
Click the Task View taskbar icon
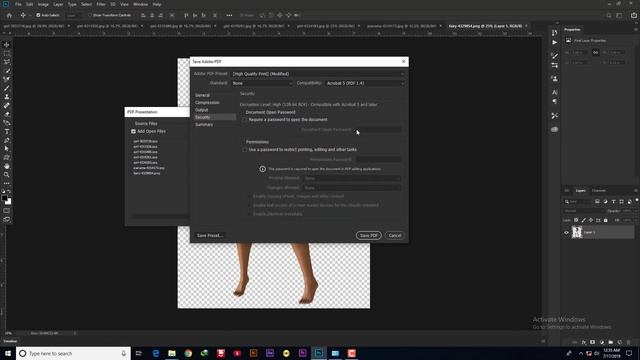138,353
